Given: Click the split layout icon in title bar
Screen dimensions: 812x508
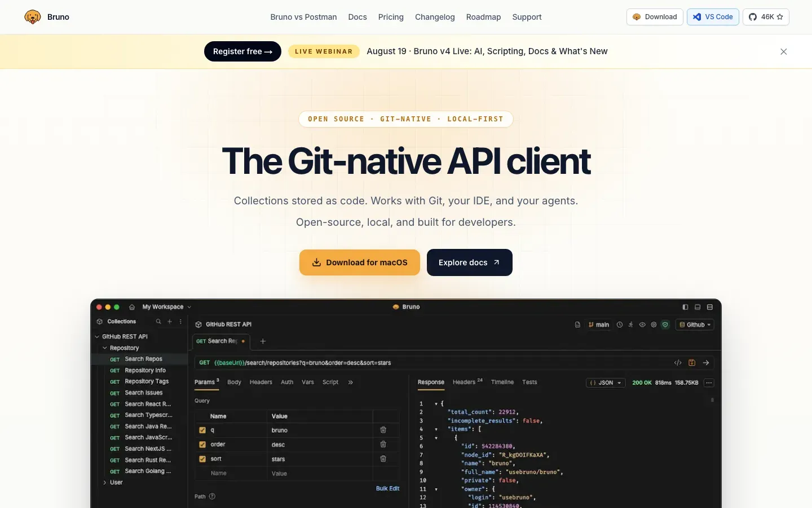Looking at the screenshot, I should coord(710,307).
